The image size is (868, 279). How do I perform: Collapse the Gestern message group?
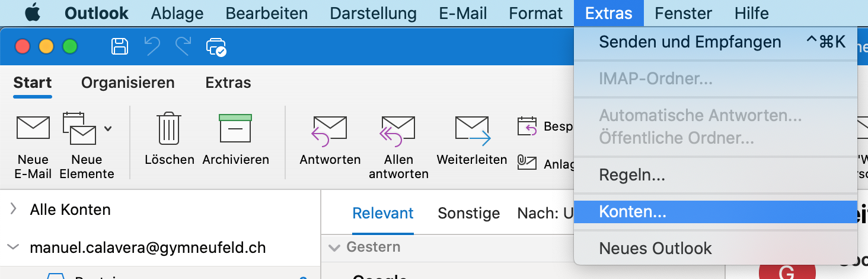(x=335, y=247)
